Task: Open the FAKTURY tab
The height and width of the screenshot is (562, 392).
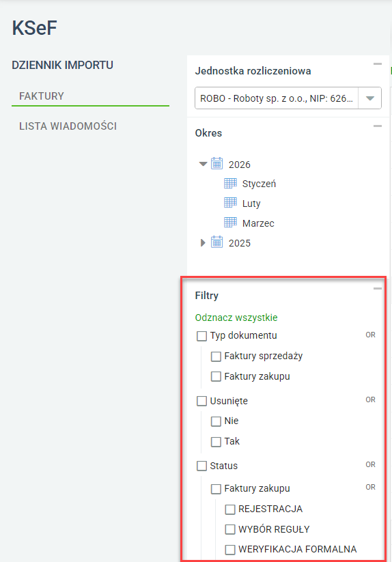Action: tap(42, 96)
